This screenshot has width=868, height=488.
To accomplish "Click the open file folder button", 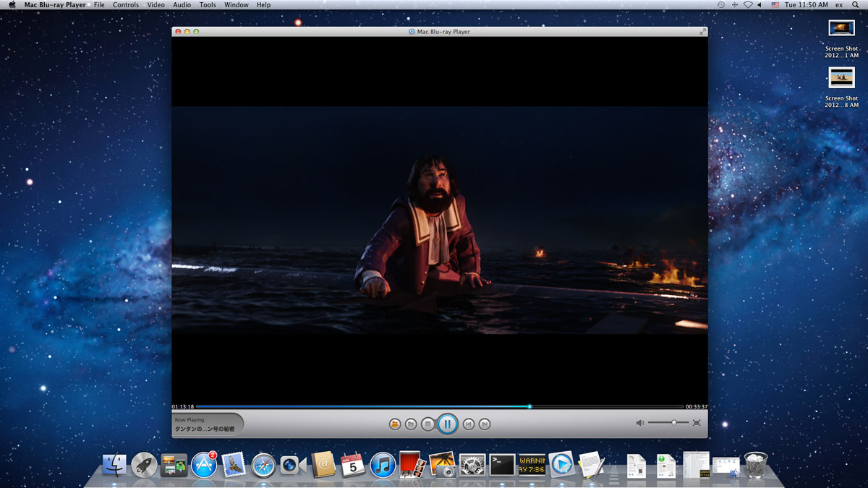I will pos(411,424).
